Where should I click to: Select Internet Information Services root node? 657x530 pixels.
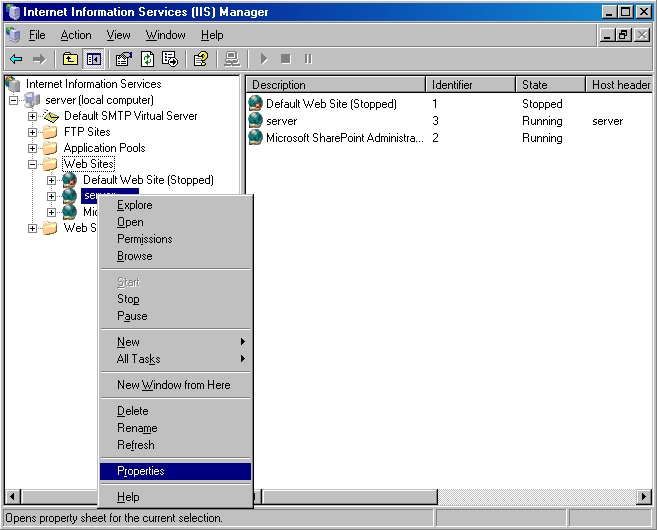coord(93,84)
